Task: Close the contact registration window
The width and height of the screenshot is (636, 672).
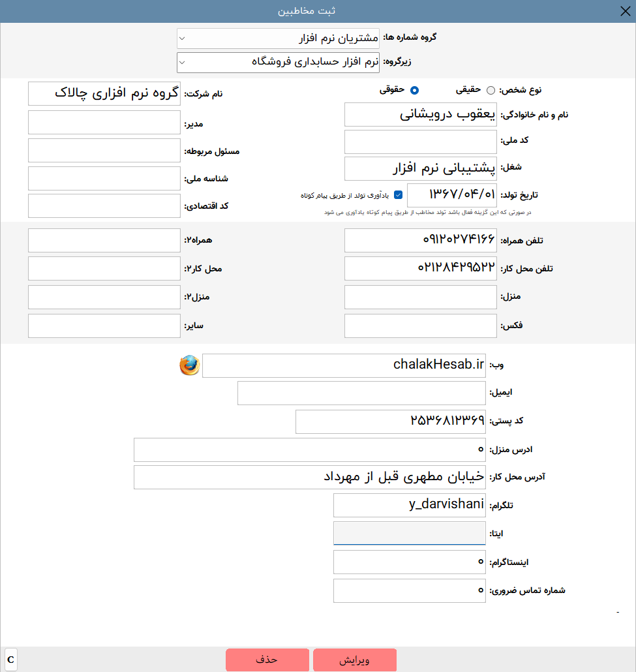Action: coord(624,11)
